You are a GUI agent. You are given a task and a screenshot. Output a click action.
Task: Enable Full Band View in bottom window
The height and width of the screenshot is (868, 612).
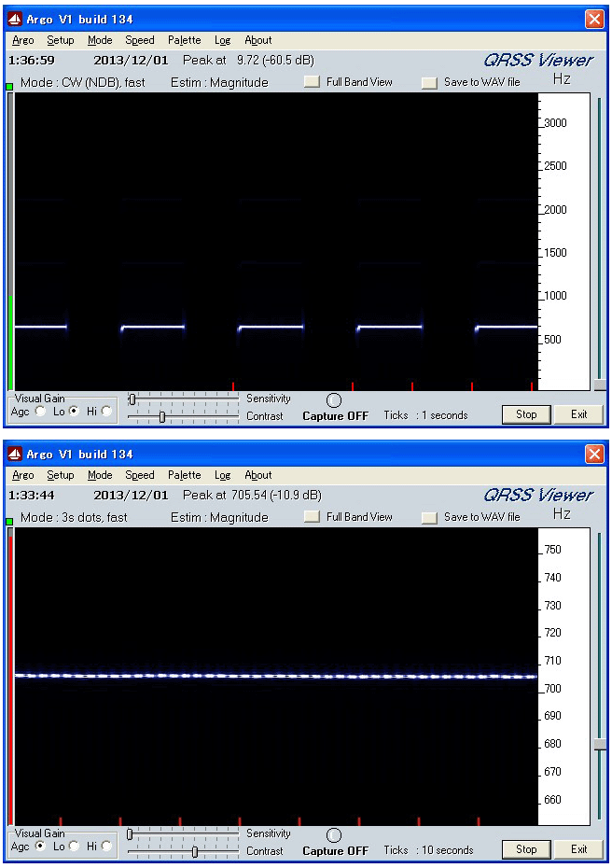pyautogui.click(x=313, y=517)
